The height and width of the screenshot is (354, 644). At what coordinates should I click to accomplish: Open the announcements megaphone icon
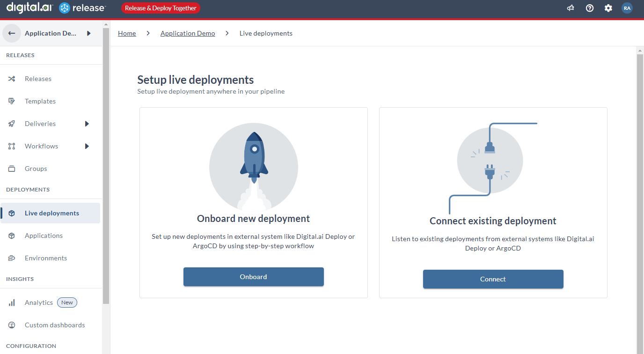point(571,8)
